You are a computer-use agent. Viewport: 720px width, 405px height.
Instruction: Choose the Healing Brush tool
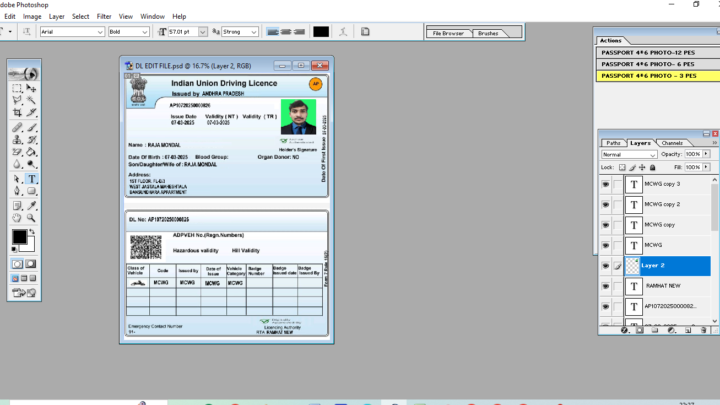(x=17, y=128)
